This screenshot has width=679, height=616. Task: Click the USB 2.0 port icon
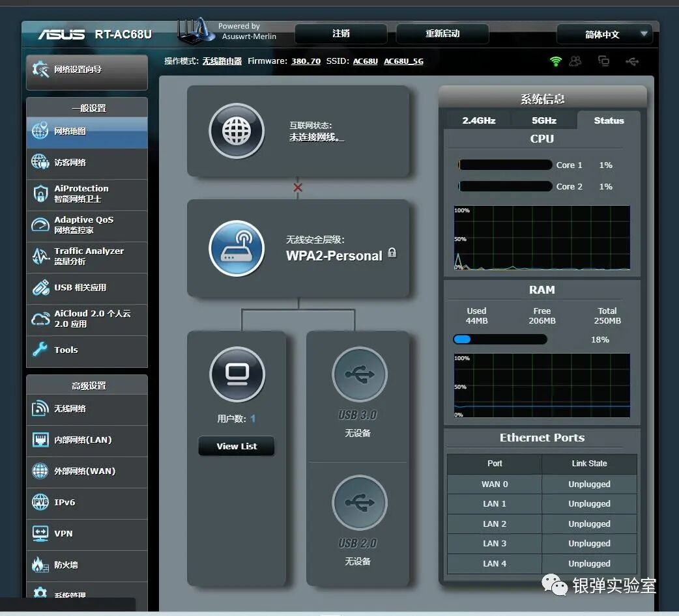tap(360, 502)
